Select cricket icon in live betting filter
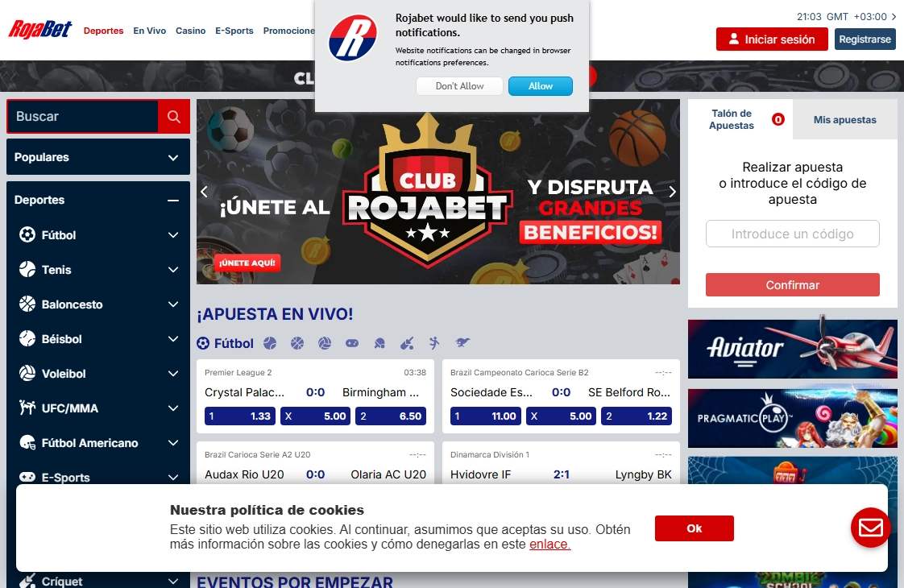This screenshot has height=588, width=904. [x=407, y=344]
